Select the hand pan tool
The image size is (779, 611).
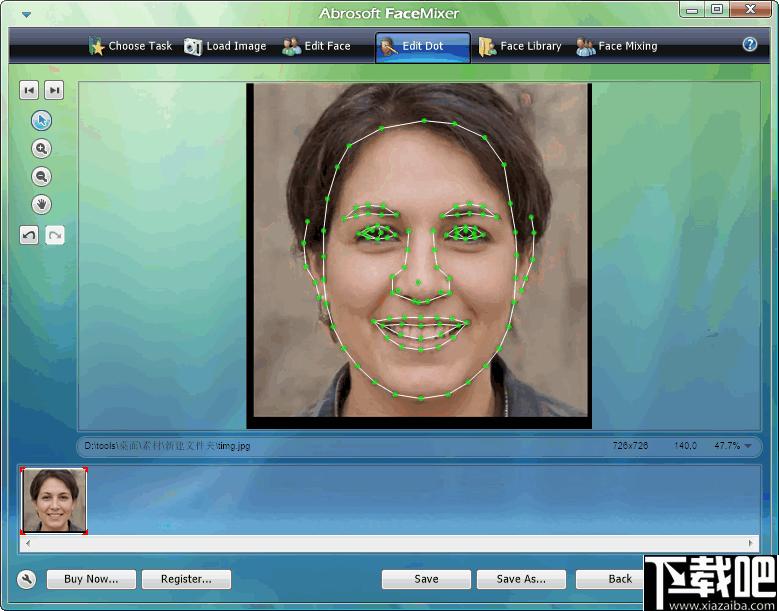click(x=41, y=205)
